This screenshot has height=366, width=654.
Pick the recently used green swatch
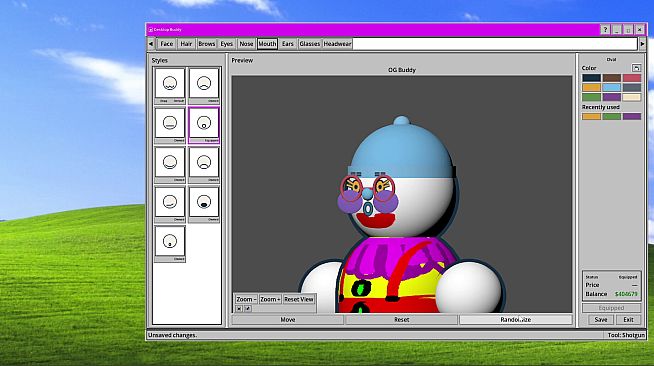coord(611,117)
